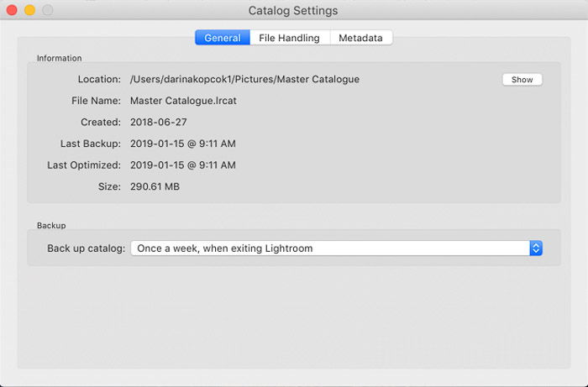Click the Created date 2018-06-27
This screenshot has width=588, height=387.
tap(158, 122)
